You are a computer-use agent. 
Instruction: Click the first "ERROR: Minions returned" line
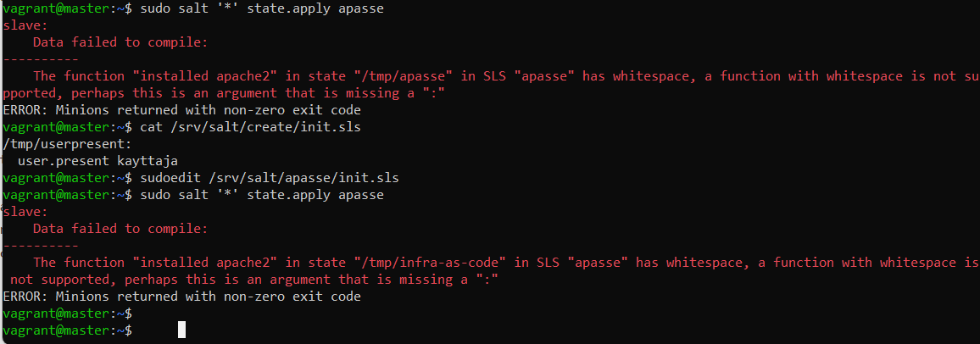tap(181, 109)
